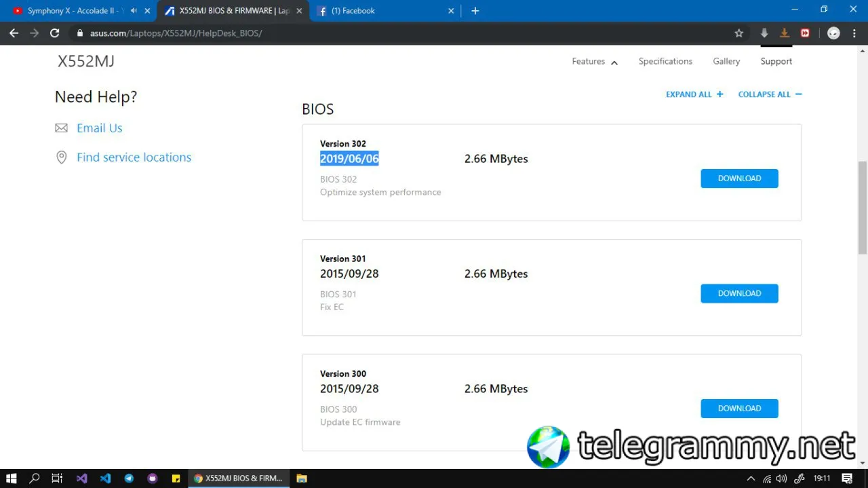The width and height of the screenshot is (868, 488).
Task: Expand all sections with EXPAND ALL
Action: tap(694, 94)
